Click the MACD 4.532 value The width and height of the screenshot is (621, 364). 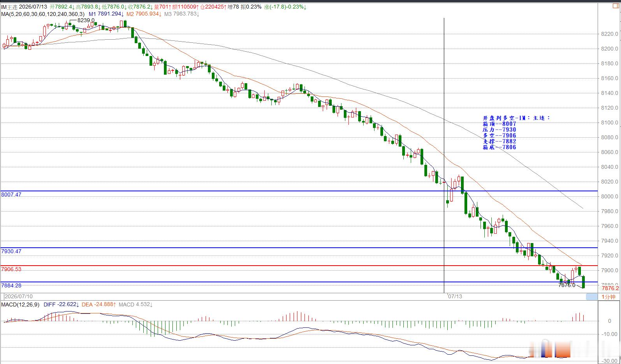pos(135,304)
